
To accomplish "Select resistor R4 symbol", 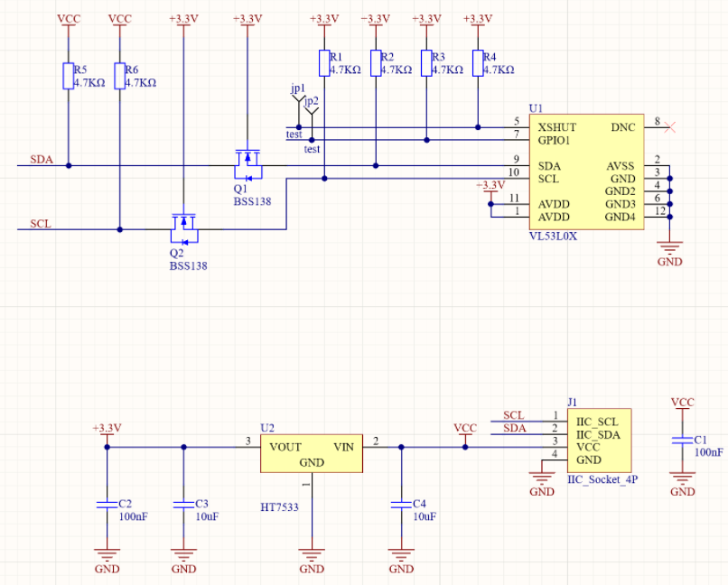I will point(478,62).
